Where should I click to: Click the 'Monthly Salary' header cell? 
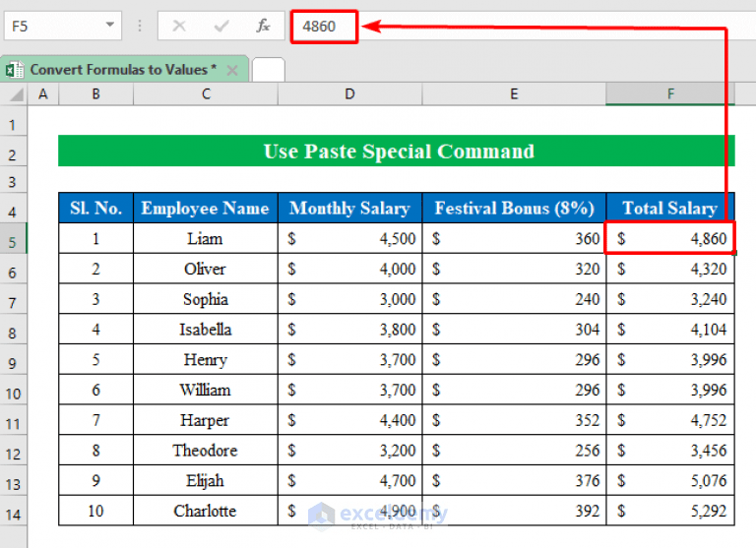(350, 208)
